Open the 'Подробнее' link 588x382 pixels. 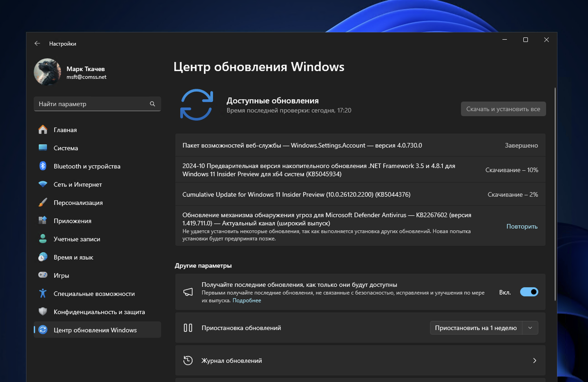[247, 300]
